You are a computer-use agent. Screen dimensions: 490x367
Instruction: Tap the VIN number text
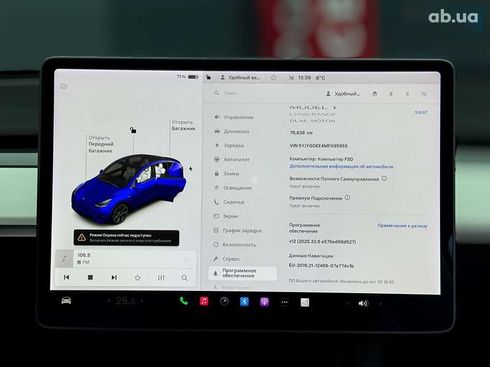pos(318,146)
